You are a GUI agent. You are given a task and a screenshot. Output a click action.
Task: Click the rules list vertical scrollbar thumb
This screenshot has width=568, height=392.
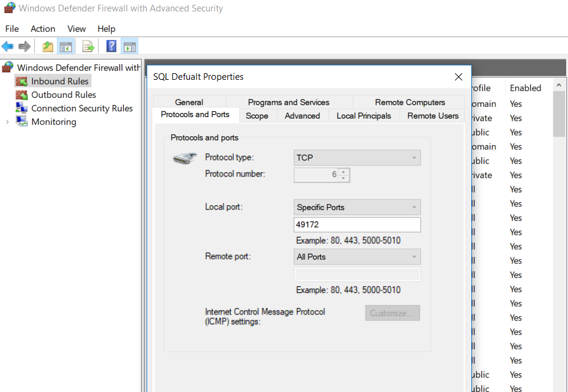(559, 114)
